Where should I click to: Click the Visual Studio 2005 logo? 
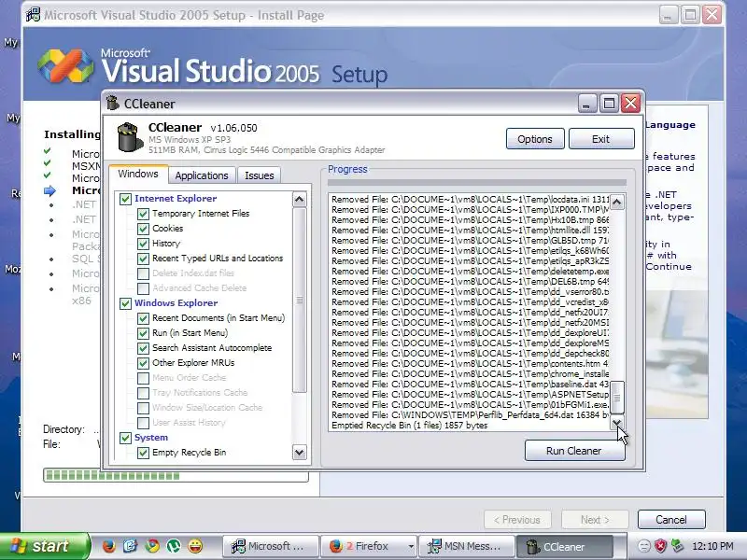point(65,65)
